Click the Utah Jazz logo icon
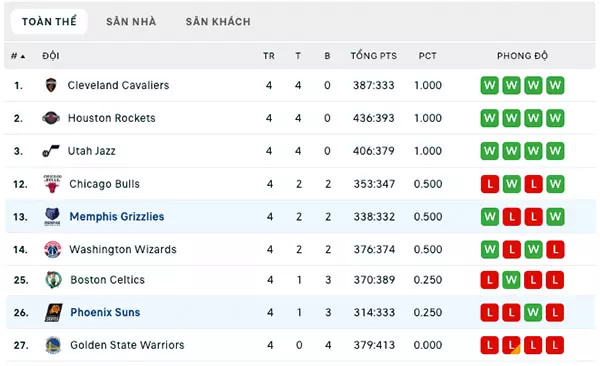 click(x=51, y=151)
